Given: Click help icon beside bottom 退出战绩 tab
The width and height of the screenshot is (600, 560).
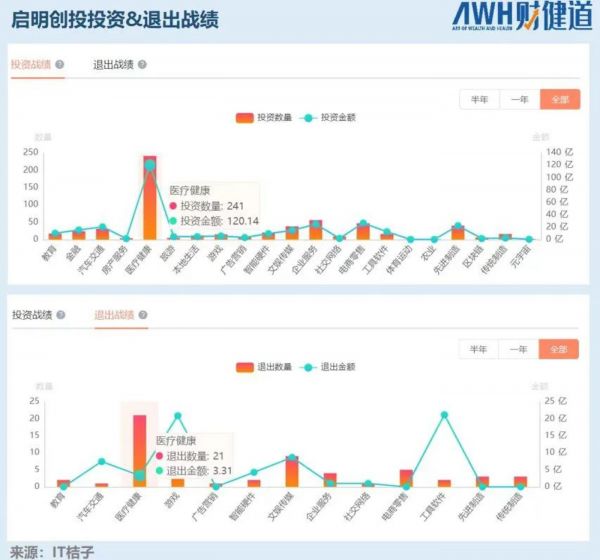Looking at the screenshot, I should [142, 315].
